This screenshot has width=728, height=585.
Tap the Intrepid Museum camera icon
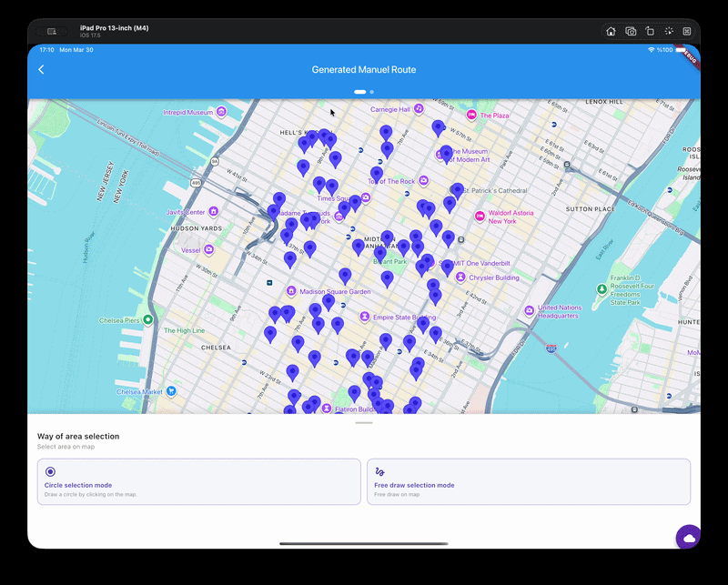(222, 112)
